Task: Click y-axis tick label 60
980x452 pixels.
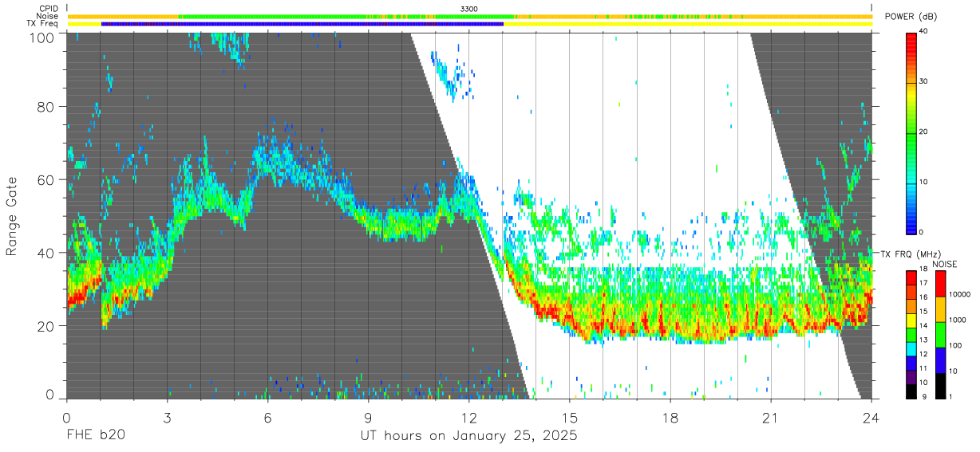Action: (46, 180)
